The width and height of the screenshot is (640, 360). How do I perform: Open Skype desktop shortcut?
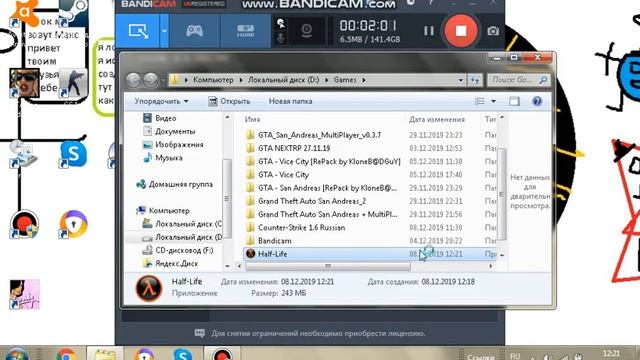pos(73,155)
